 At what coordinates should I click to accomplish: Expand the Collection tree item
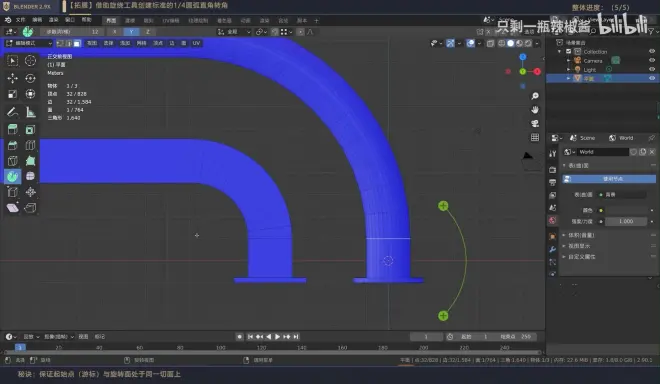click(560, 51)
